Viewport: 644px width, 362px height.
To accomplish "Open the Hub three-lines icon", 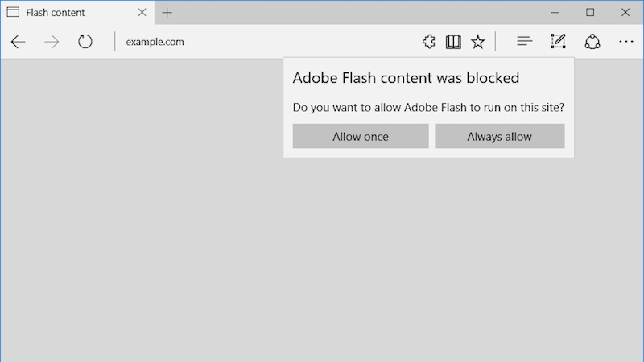I will [x=525, y=42].
